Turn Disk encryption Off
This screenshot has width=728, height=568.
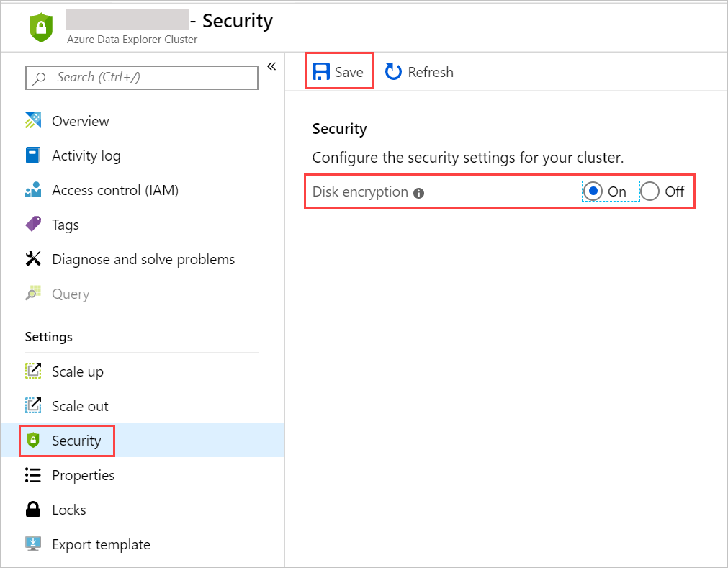pyautogui.click(x=650, y=191)
